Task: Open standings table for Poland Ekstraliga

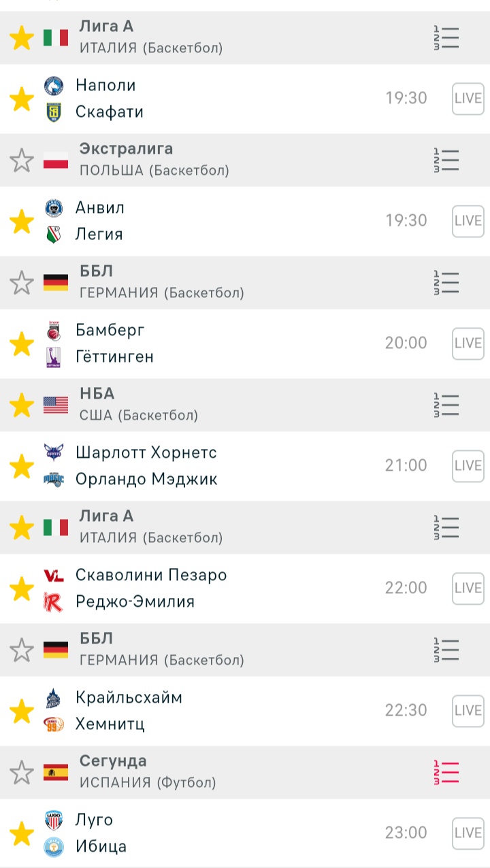Action: pyautogui.click(x=446, y=160)
